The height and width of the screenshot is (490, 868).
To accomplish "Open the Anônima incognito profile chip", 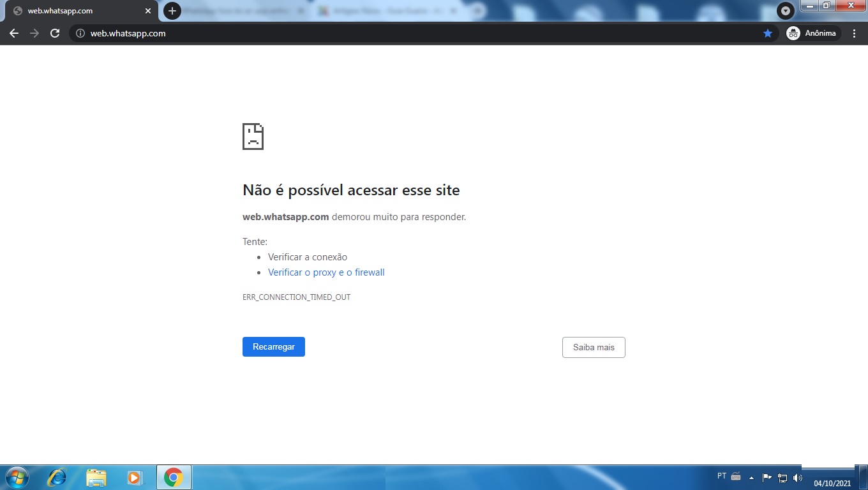I will click(x=813, y=33).
